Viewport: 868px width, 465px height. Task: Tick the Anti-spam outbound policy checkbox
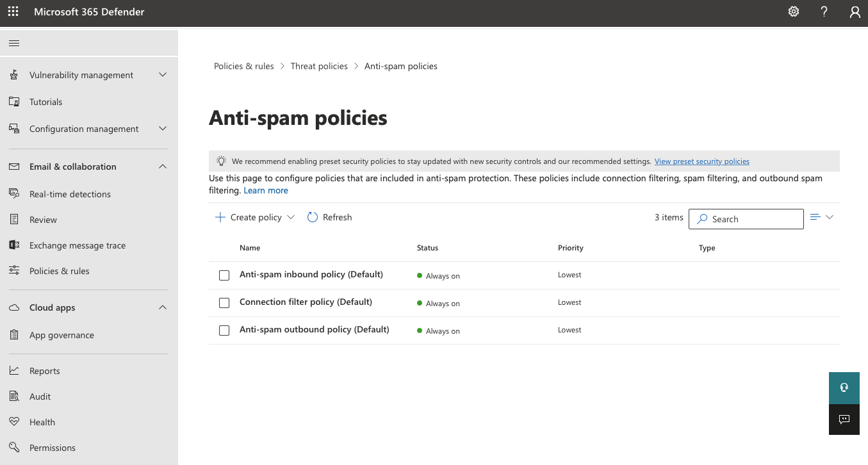[x=224, y=330]
